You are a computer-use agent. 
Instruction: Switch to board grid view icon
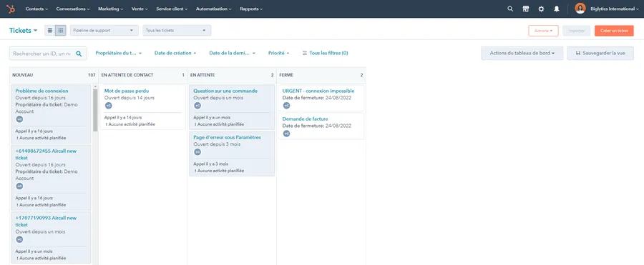[61, 30]
